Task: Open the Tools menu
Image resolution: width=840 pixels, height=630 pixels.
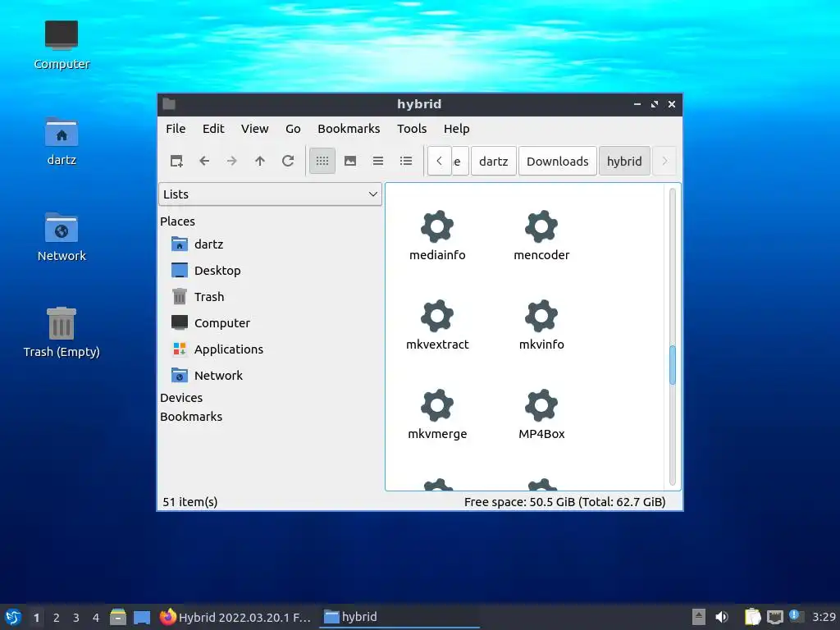Action: (x=412, y=129)
